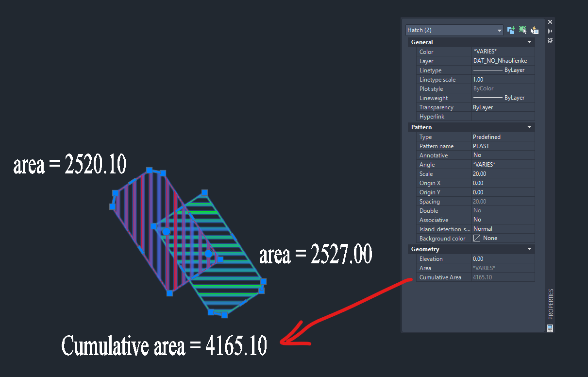Close the Properties palette with X

point(550,22)
